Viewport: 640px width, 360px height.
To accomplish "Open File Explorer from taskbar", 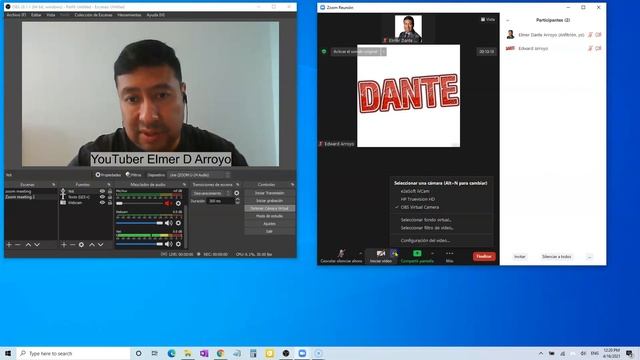I will (188, 353).
